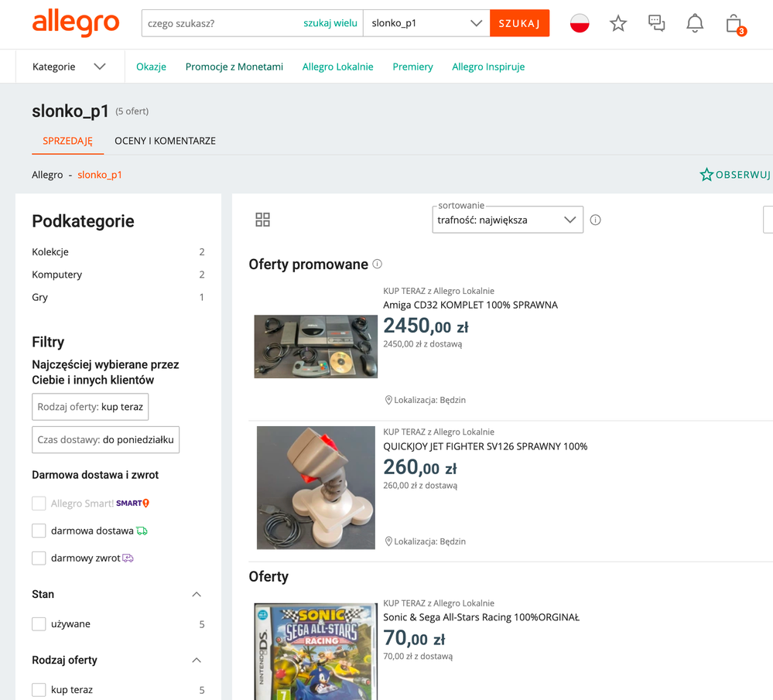Open Promocje z Monetami menu item

tap(234, 67)
